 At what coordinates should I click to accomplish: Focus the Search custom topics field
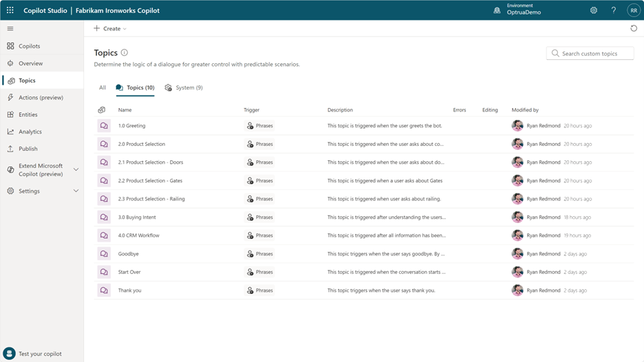click(590, 54)
